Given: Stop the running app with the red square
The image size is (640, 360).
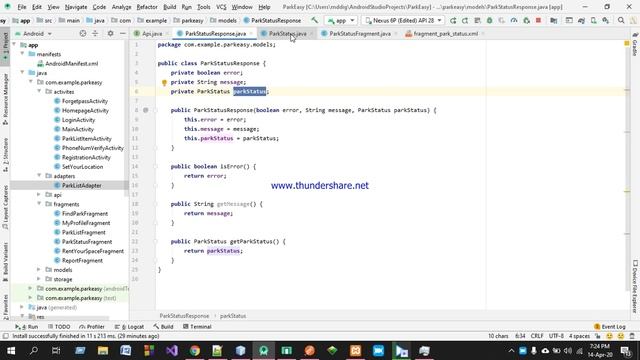Looking at the screenshot, I should (x=538, y=20).
